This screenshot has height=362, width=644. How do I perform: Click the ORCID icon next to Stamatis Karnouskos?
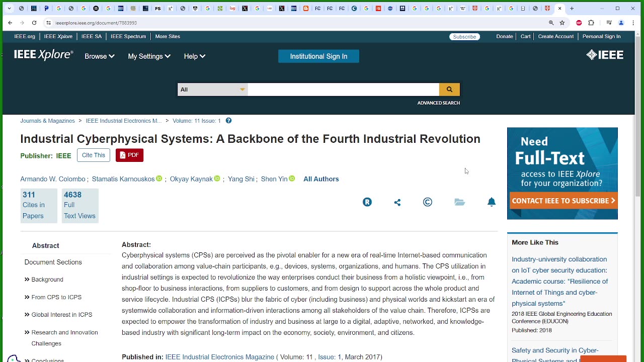point(159,178)
